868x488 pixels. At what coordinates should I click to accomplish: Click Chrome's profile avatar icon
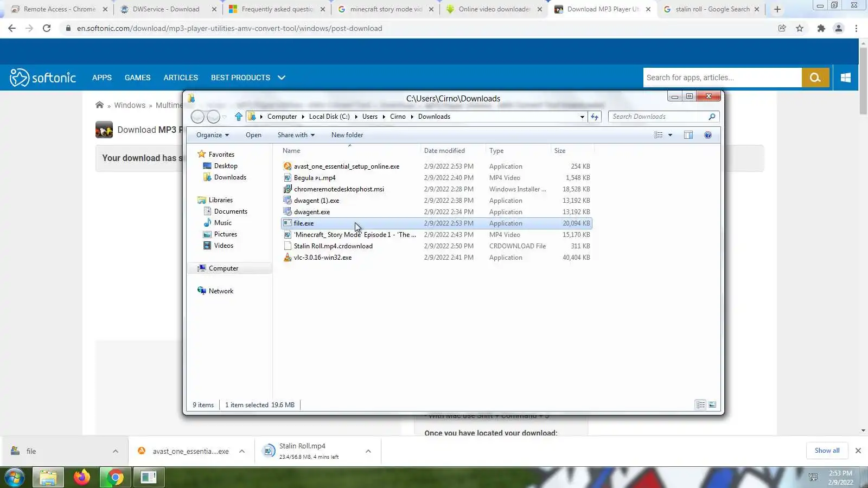click(839, 28)
